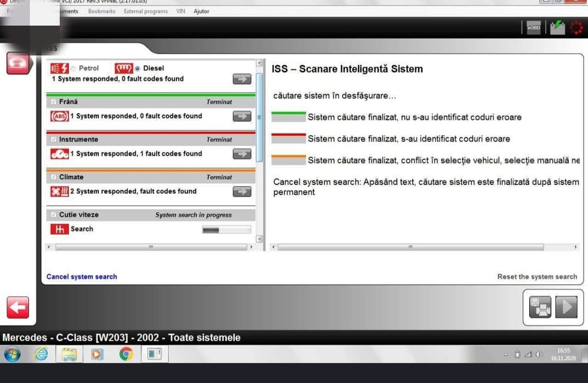Screen dimensions: 588x383
Task: Toggle the Climate checkbox
Action: click(x=54, y=177)
